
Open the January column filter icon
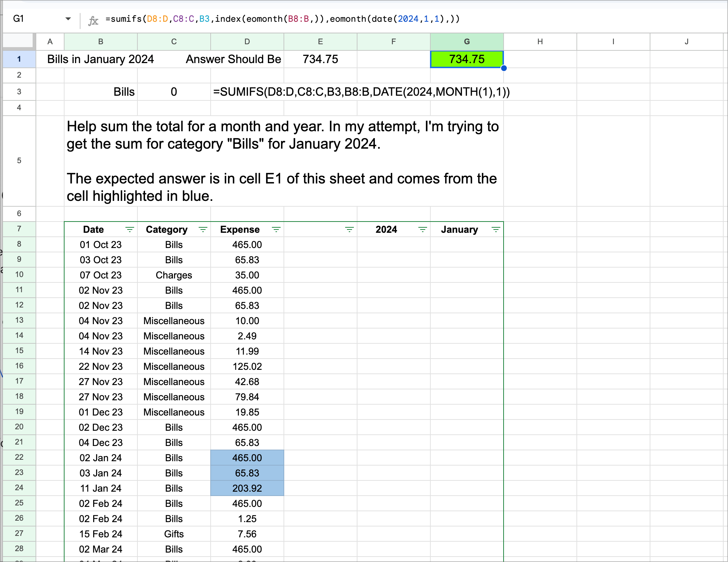pos(496,230)
